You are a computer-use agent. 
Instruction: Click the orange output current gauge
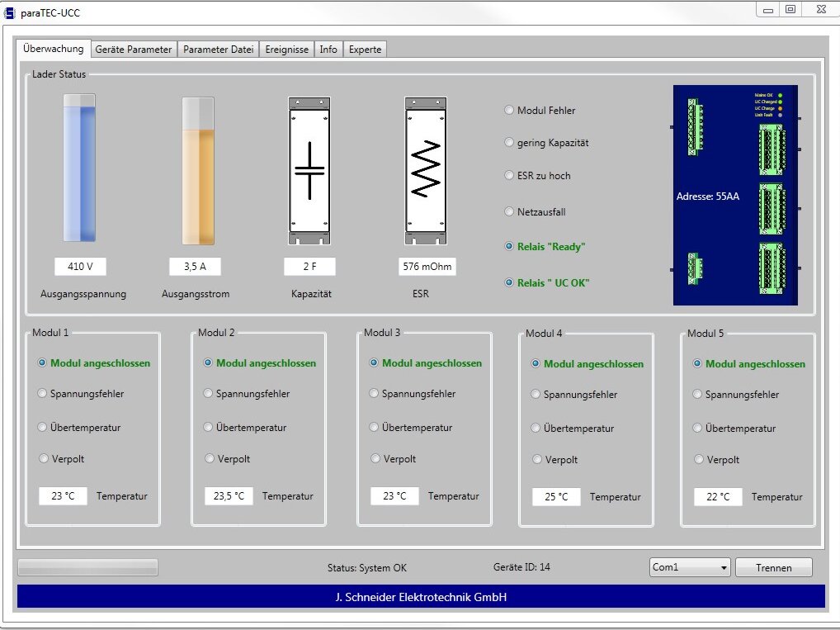(x=198, y=170)
